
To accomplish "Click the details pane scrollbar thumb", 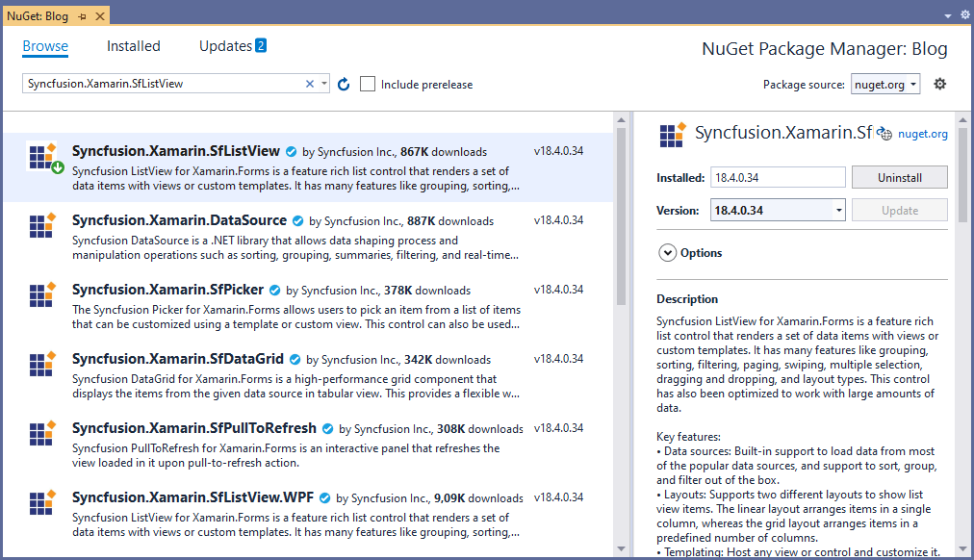I will 962,175.
